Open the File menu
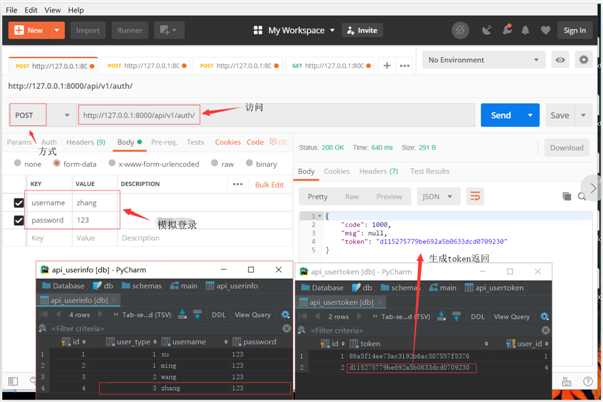 (x=12, y=10)
